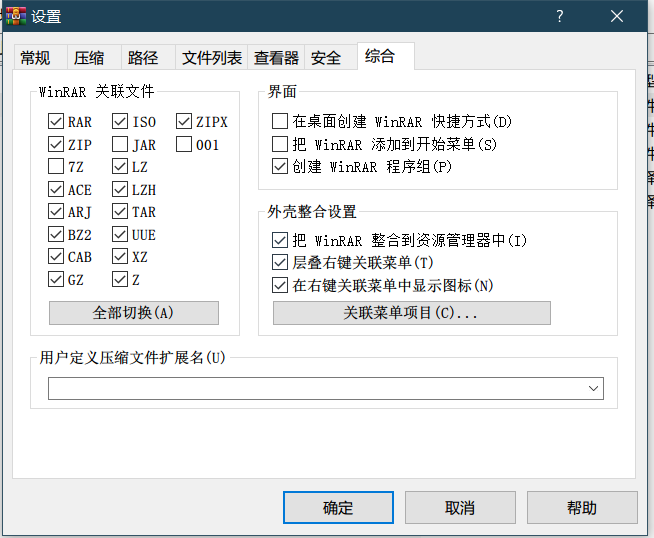The image size is (654, 538).
Task: Toggle the ZIPX association checkbox
Action: [184, 121]
